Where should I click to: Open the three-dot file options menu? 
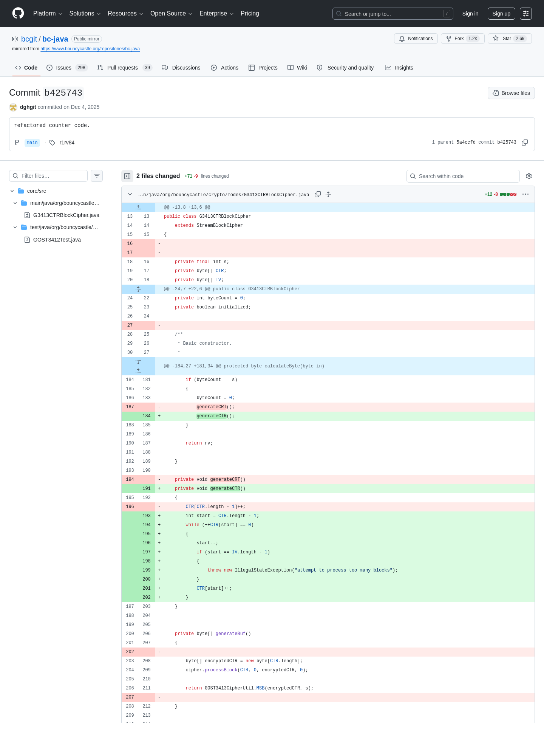525,194
